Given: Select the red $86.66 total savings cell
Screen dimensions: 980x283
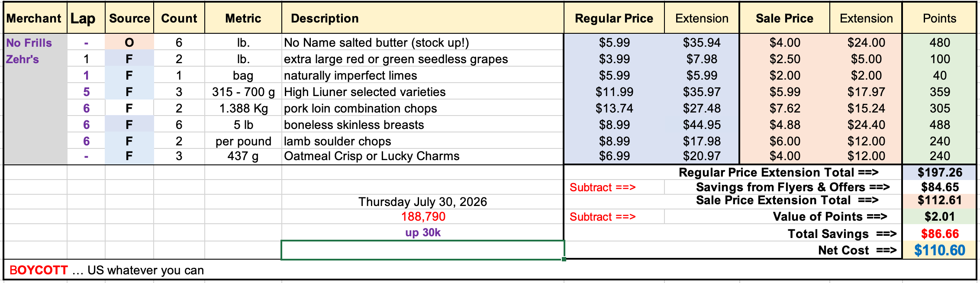Looking at the screenshot, I should click(x=939, y=234).
